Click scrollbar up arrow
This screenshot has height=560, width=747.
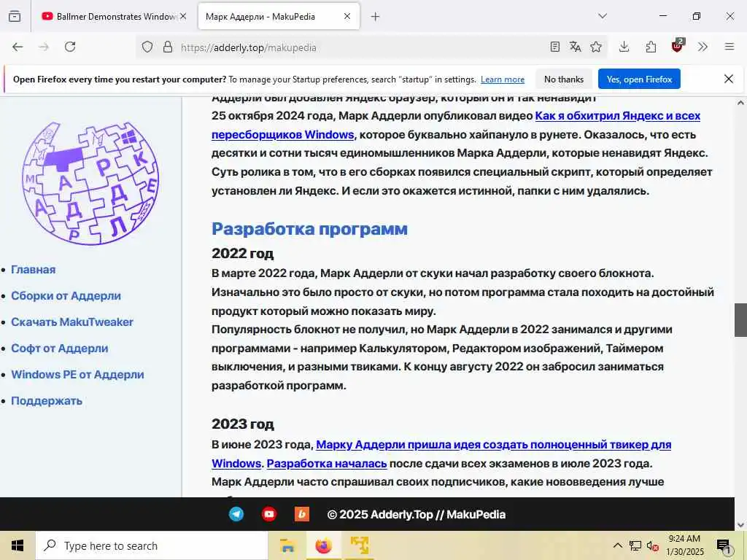740,102
